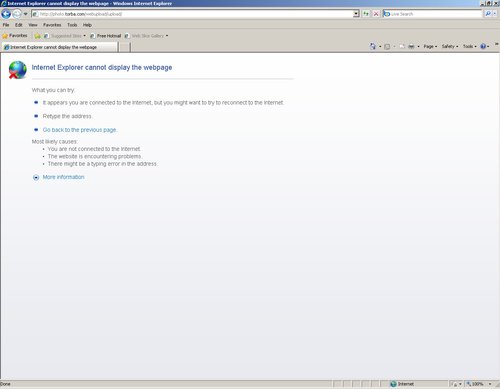Click the blue Help question mark icon
Screen dimensions: 500x389
pyautogui.click(x=483, y=46)
